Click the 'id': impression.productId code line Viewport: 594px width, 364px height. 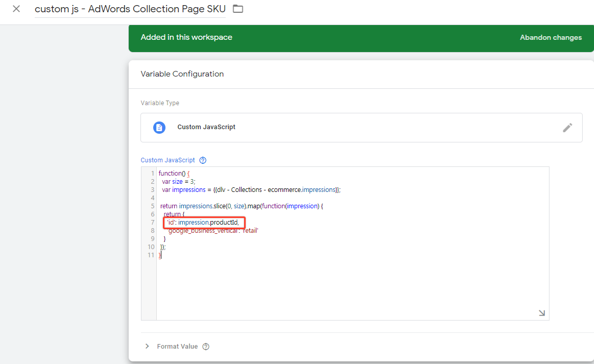pyautogui.click(x=203, y=223)
